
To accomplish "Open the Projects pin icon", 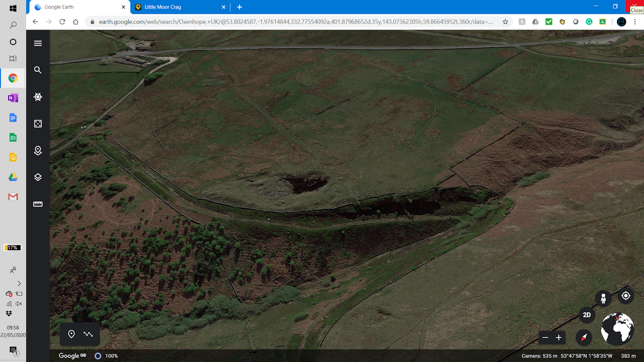I will coord(38,150).
